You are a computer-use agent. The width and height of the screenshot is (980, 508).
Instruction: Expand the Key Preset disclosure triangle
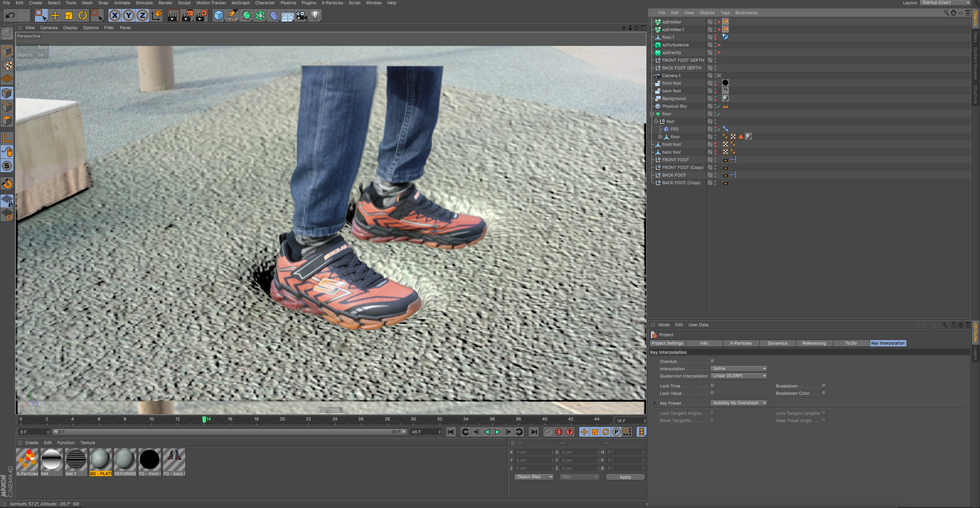655,403
